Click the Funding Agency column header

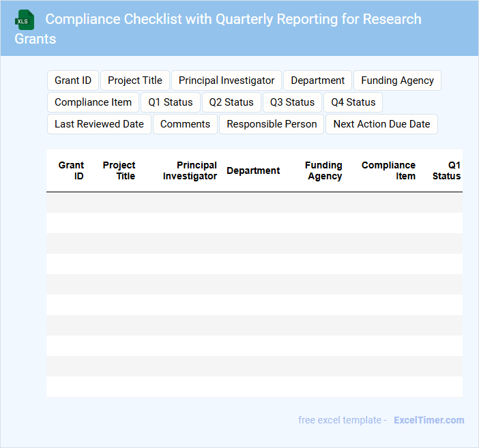pyautogui.click(x=323, y=170)
